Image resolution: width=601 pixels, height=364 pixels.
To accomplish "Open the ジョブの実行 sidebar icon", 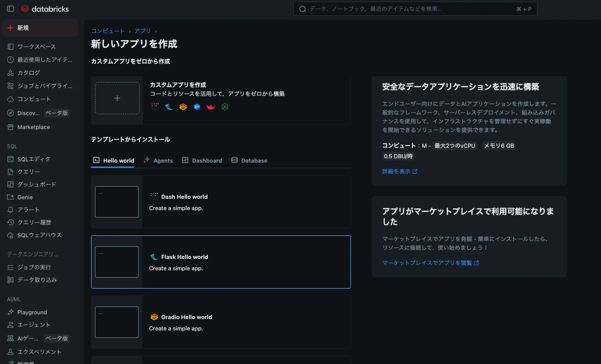I will pyautogui.click(x=10, y=267).
